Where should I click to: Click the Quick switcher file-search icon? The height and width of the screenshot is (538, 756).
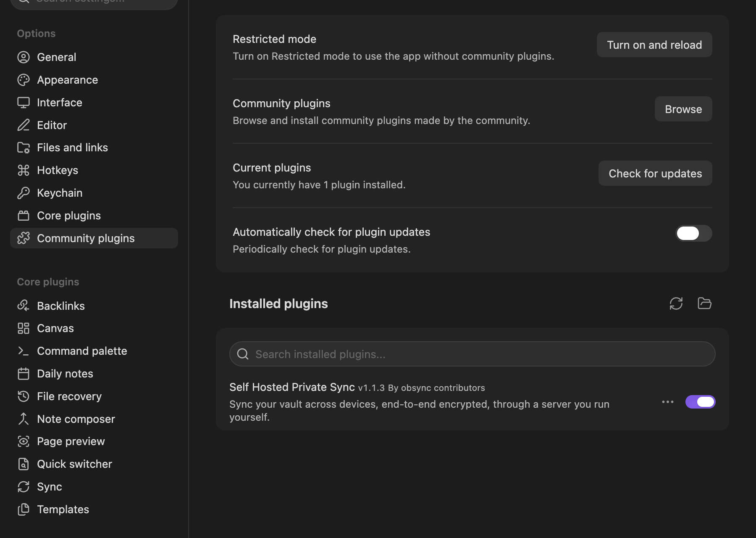pos(24,464)
